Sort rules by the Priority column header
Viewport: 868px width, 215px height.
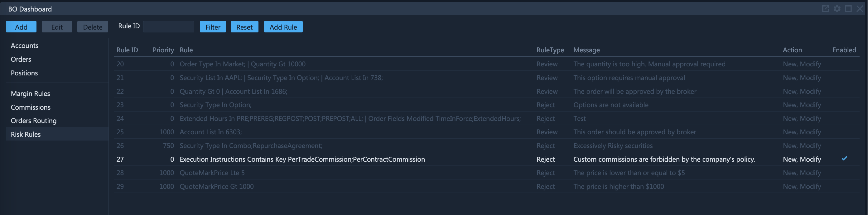[163, 50]
